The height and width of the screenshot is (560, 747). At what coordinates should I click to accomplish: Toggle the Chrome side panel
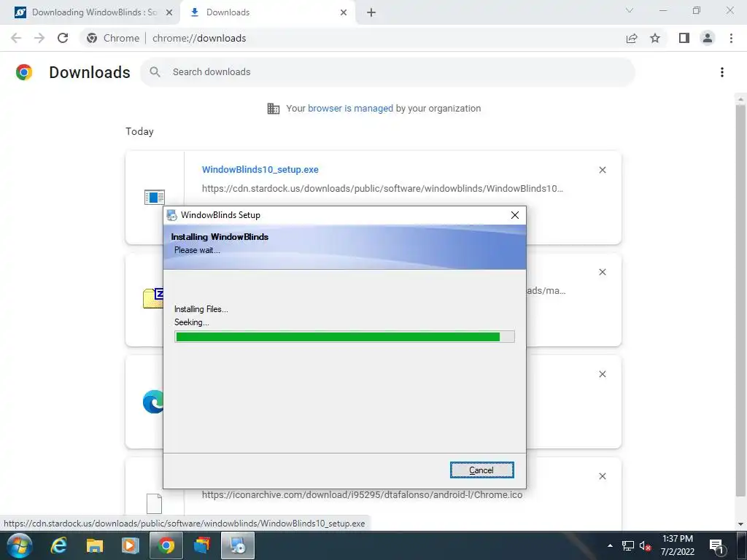[684, 38]
